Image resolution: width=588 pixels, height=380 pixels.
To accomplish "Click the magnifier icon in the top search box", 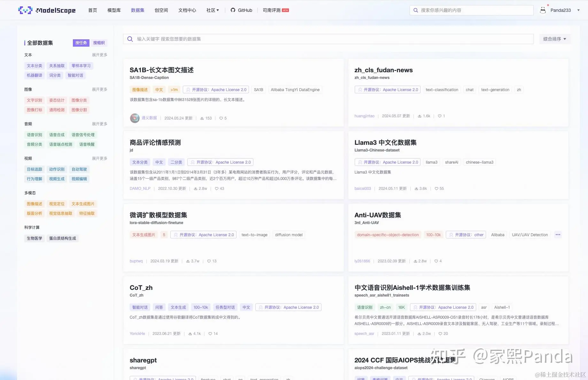I will (416, 10).
